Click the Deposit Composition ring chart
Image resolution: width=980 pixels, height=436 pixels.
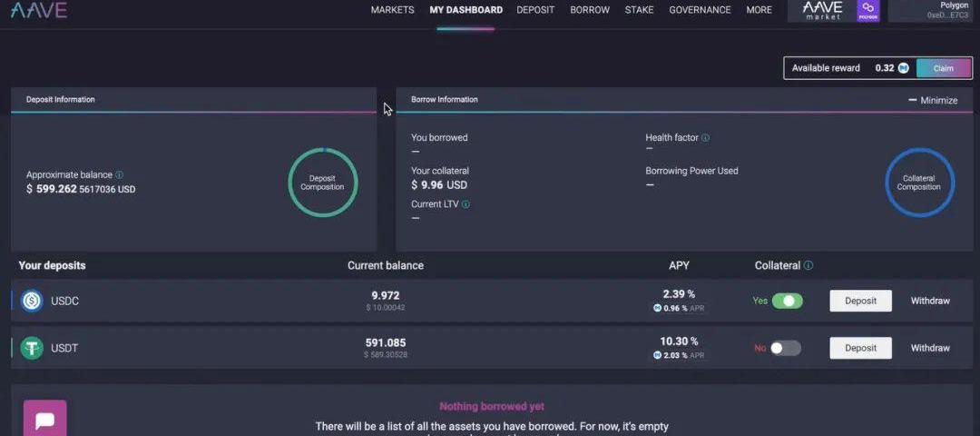click(323, 183)
